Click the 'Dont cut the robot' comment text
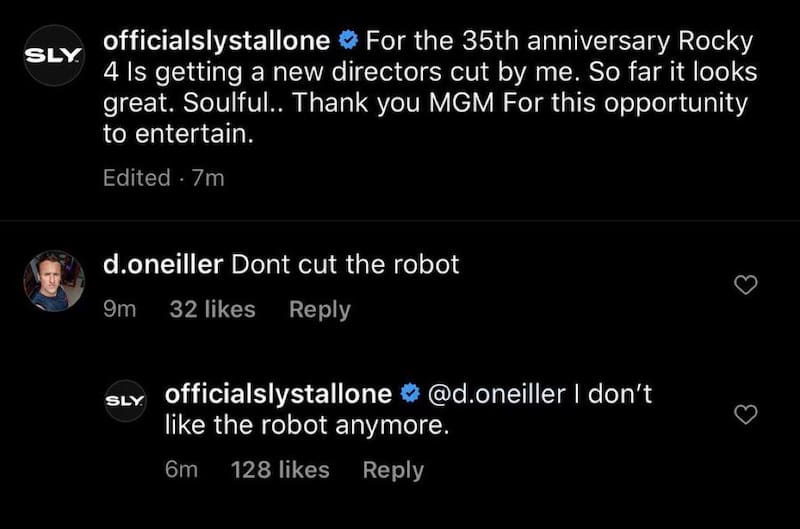800x529 pixels. click(x=345, y=265)
